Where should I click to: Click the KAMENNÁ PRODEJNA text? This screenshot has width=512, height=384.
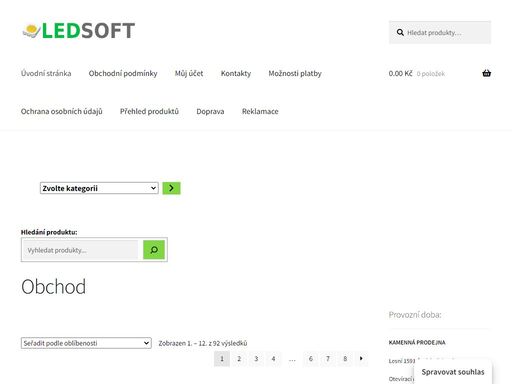pos(417,342)
